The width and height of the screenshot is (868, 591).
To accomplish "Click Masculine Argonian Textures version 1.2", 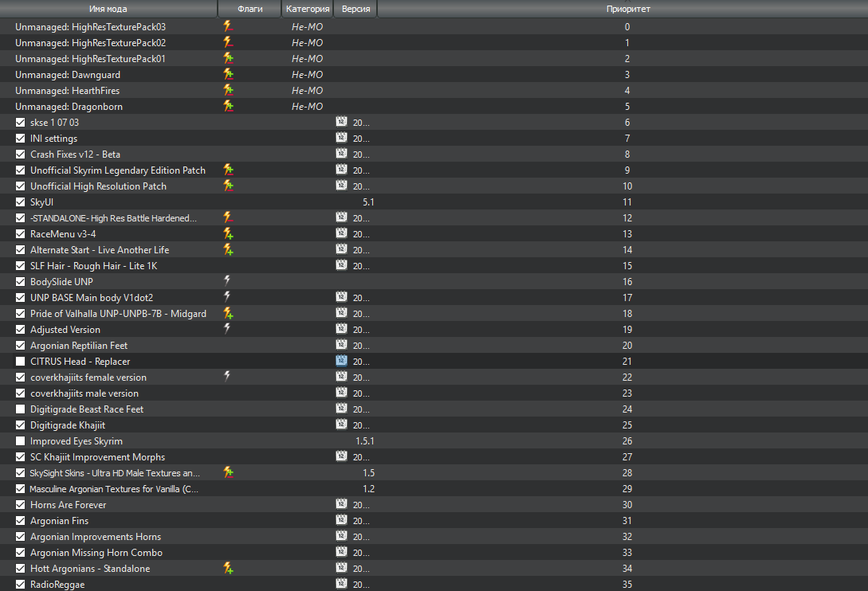I will [369, 488].
